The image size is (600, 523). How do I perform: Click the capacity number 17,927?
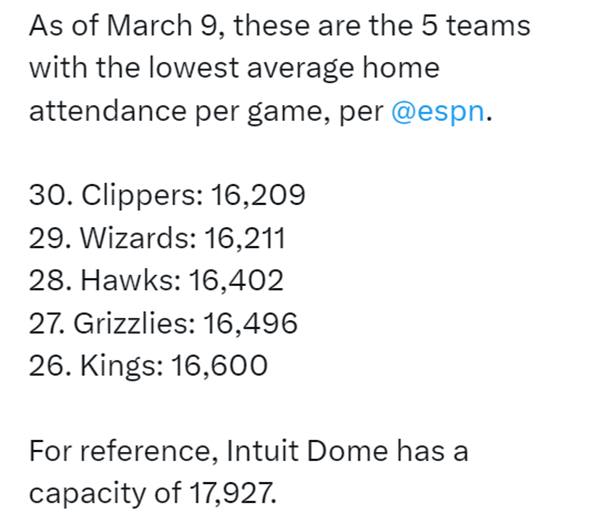point(233,493)
